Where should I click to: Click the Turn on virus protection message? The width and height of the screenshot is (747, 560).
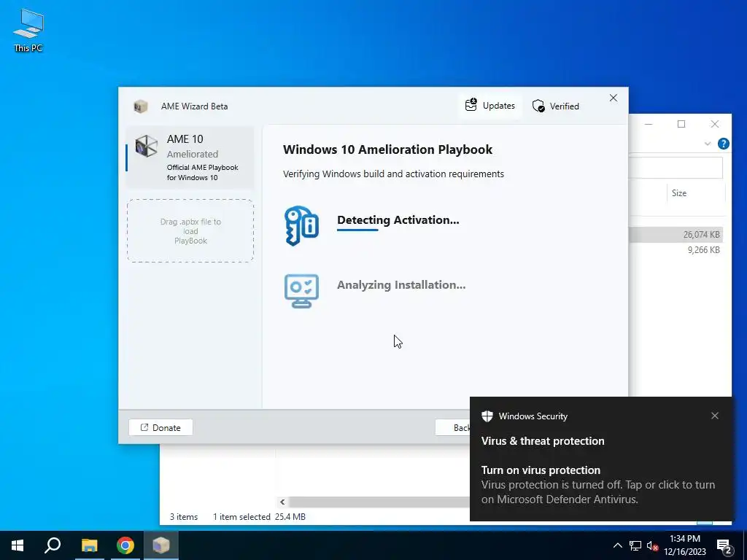598,485
